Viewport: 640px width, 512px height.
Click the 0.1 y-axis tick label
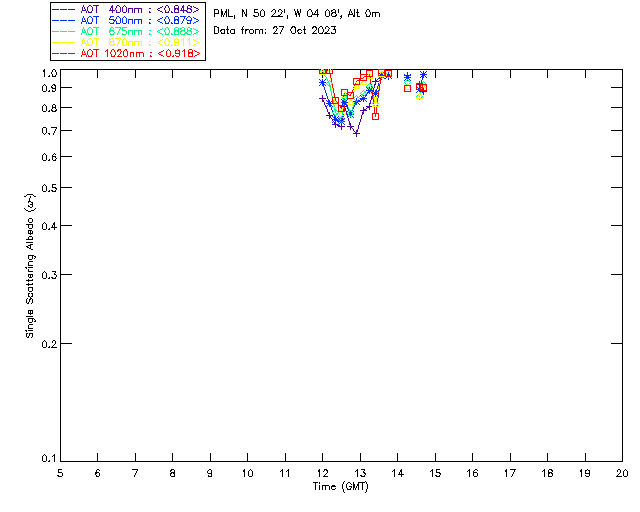click(49, 459)
